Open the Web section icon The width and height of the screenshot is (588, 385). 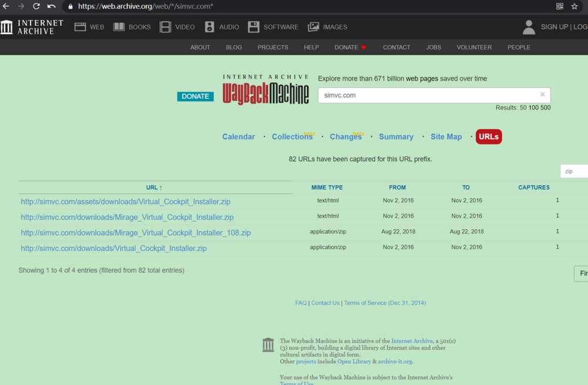80,27
